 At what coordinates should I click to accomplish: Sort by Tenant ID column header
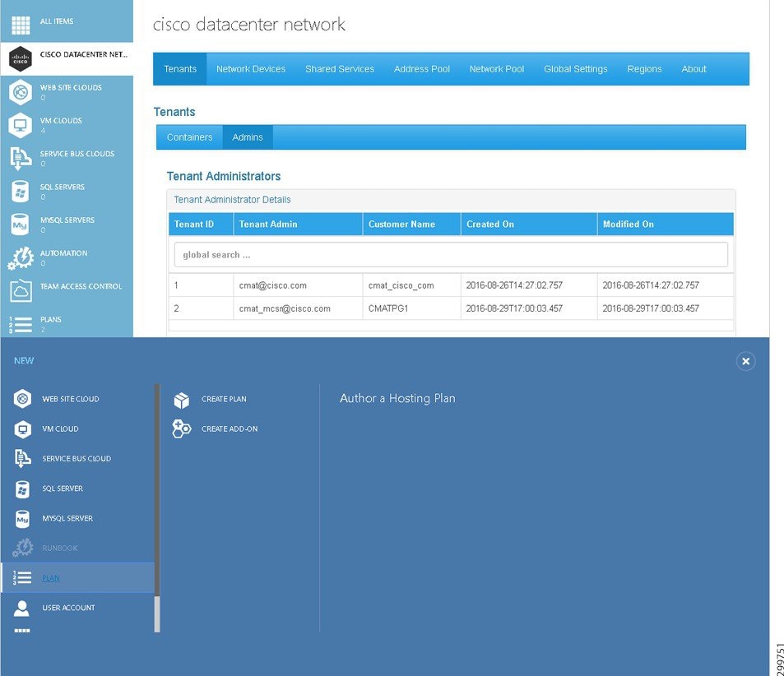(x=201, y=224)
